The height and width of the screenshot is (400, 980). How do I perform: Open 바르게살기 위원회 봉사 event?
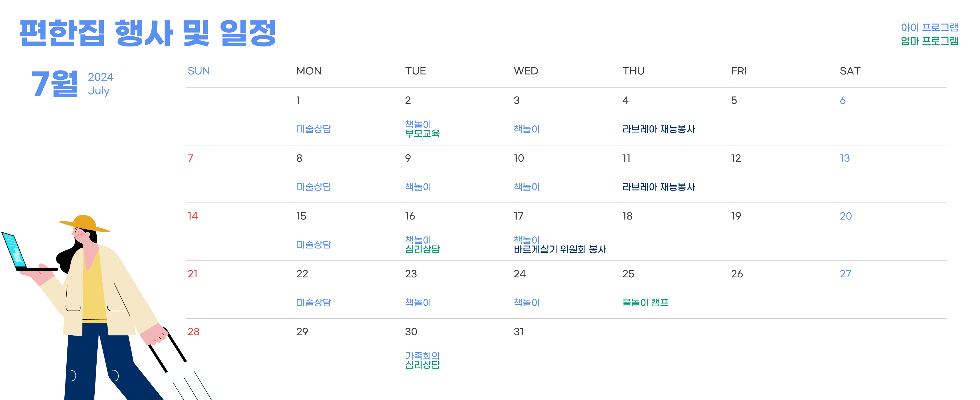pos(560,249)
